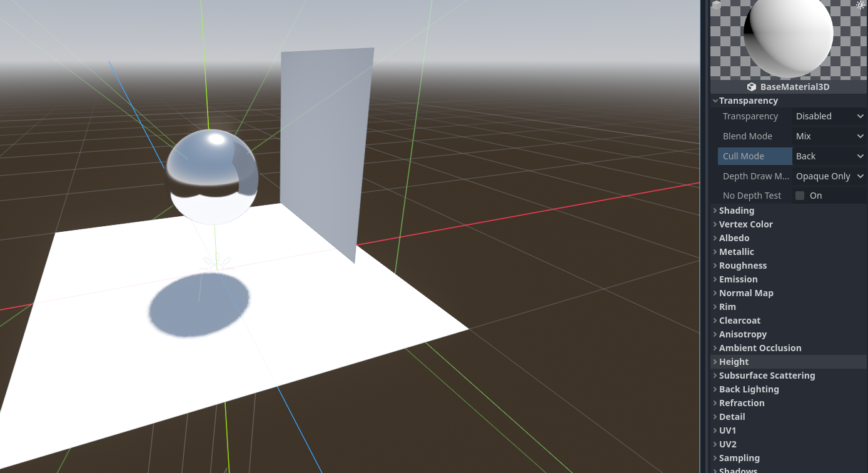Enable the No Depth Test checkbox
The image size is (868, 473).
799,195
